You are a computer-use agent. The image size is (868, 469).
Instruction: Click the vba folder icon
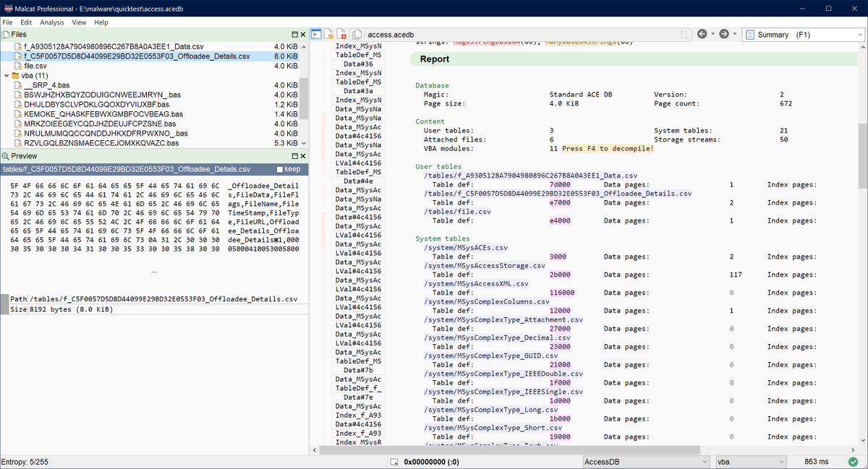[x=16, y=75]
